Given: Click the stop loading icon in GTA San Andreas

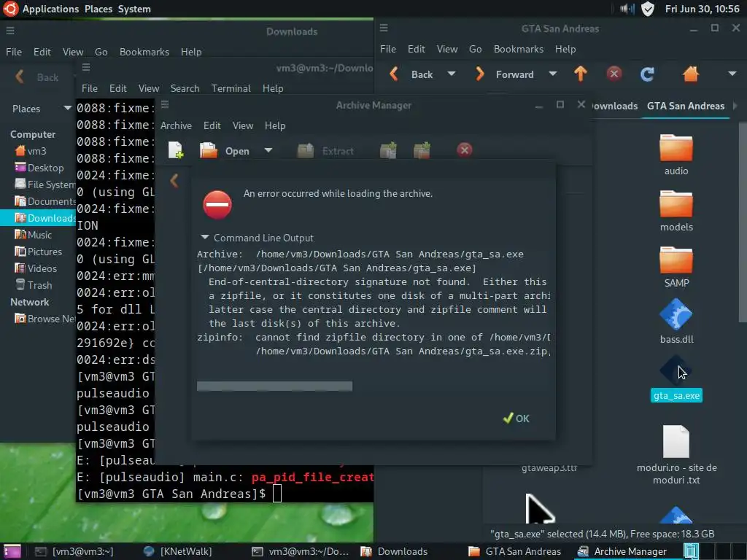Looking at the screenshot, I should point(614,74).
